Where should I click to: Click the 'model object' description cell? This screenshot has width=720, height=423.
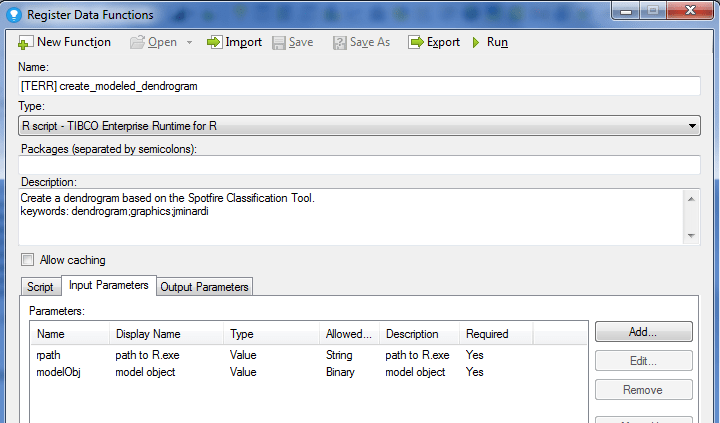[x=415, y=372]
